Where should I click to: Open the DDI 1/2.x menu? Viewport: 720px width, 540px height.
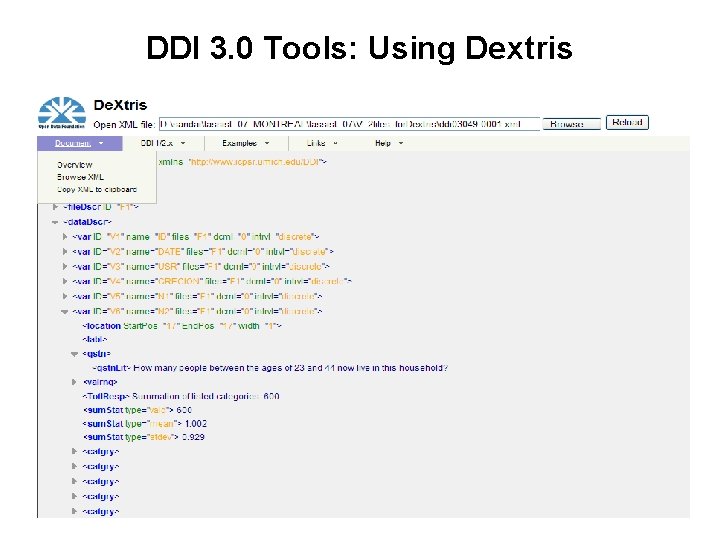163,143
